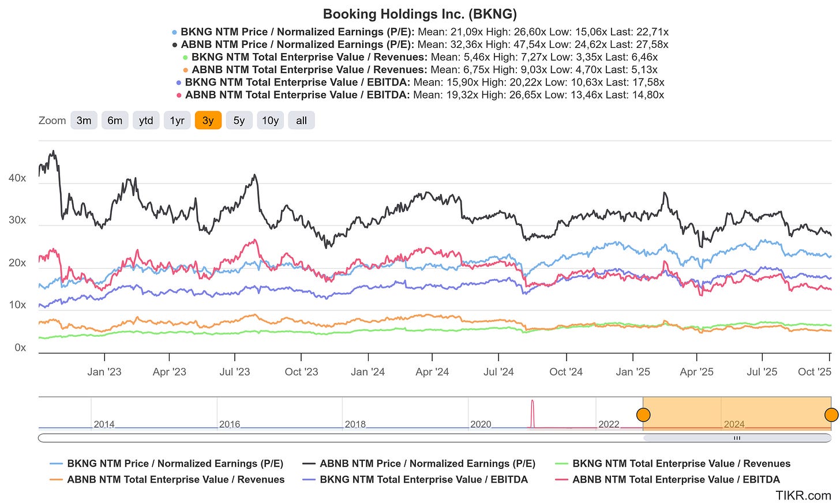840x504 pixels.
Task: Click the 2016 mark in the navigator
Action: click(x=230, y=424)
